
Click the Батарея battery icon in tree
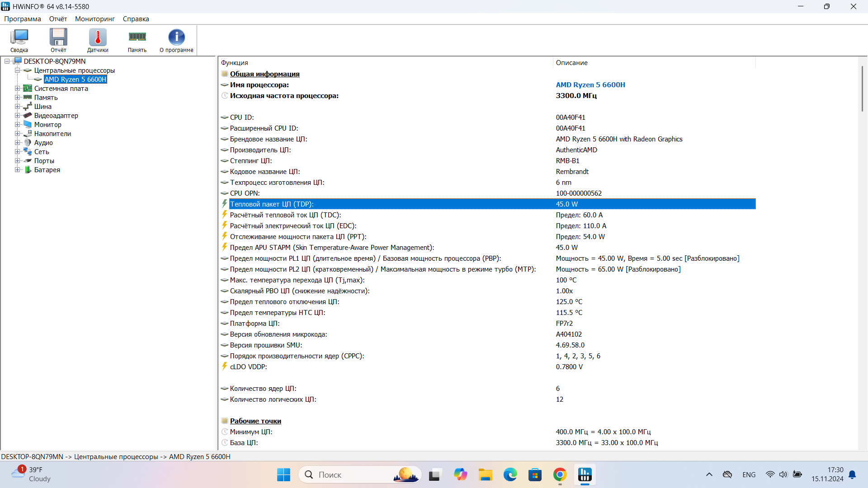click(28, 170)
